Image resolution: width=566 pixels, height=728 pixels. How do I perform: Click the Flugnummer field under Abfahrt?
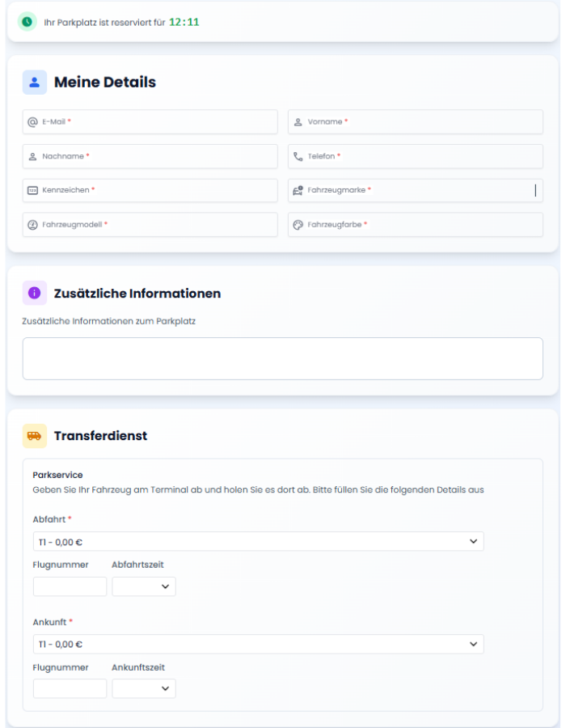(x=70, y=586)
